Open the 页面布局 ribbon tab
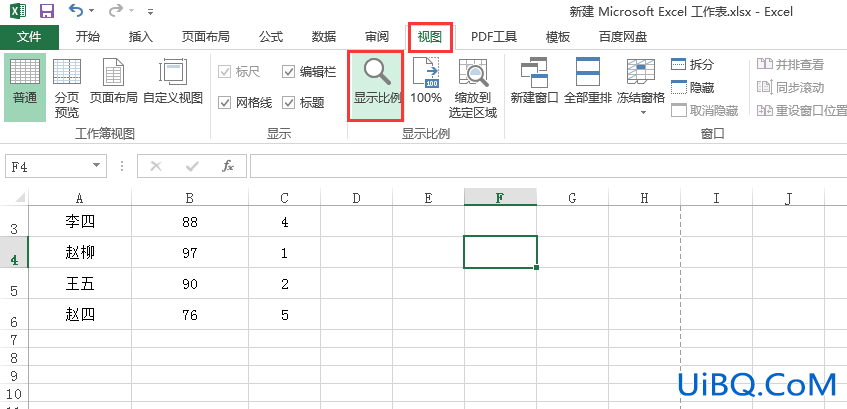847x409 pixels. click(206, 37)
